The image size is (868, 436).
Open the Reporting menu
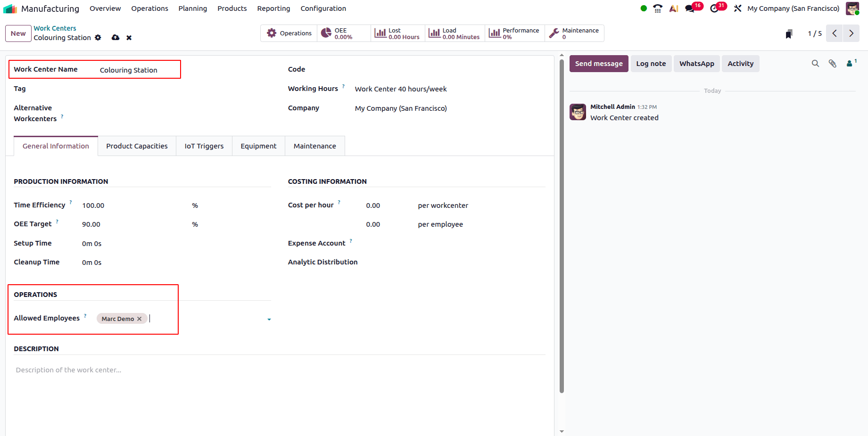click(x=273, y=8)
